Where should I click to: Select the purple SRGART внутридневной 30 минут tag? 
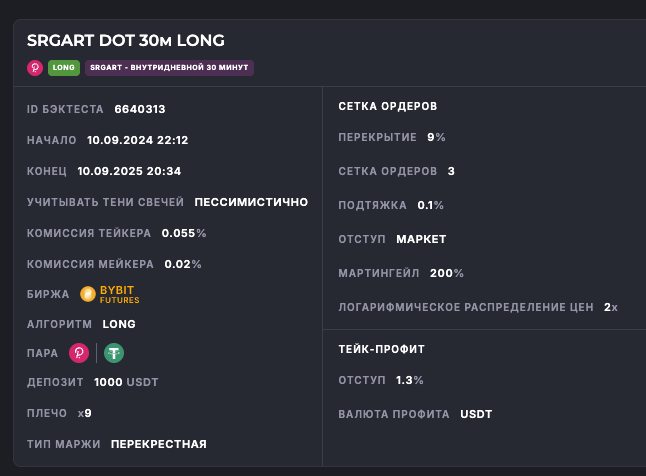pos(169,68)
